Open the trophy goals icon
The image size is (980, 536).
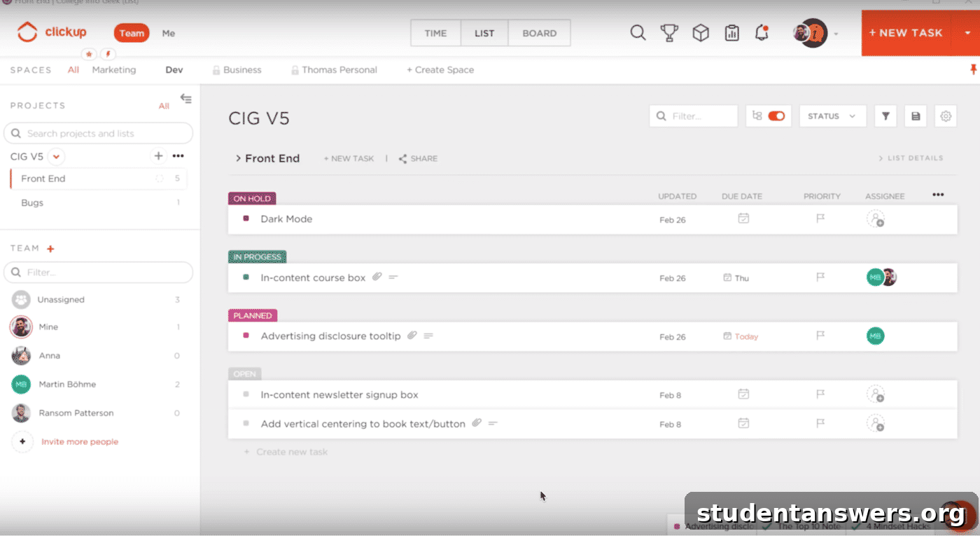pyautogui.click(x=669, y=33)
